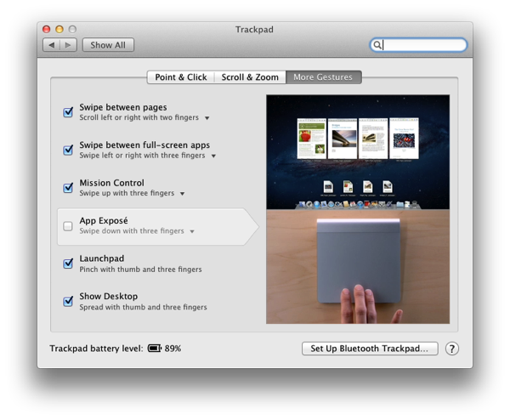510x420 pixels.
Task: Open dropdown for Scroll left or right with two fingers
Action: 207,118
